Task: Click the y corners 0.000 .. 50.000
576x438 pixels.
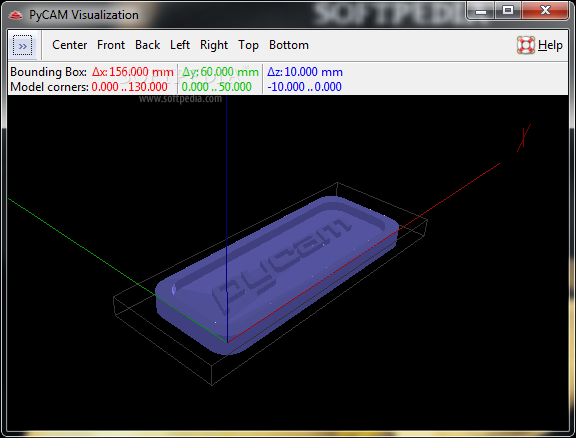Action: tap(217, 87)
